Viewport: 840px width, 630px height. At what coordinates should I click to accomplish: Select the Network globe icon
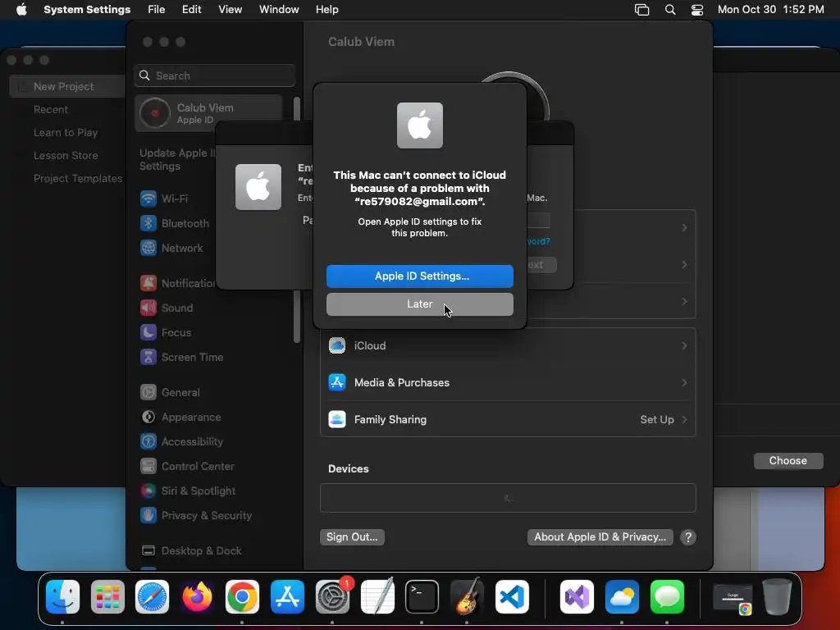(x=148, y=248)
